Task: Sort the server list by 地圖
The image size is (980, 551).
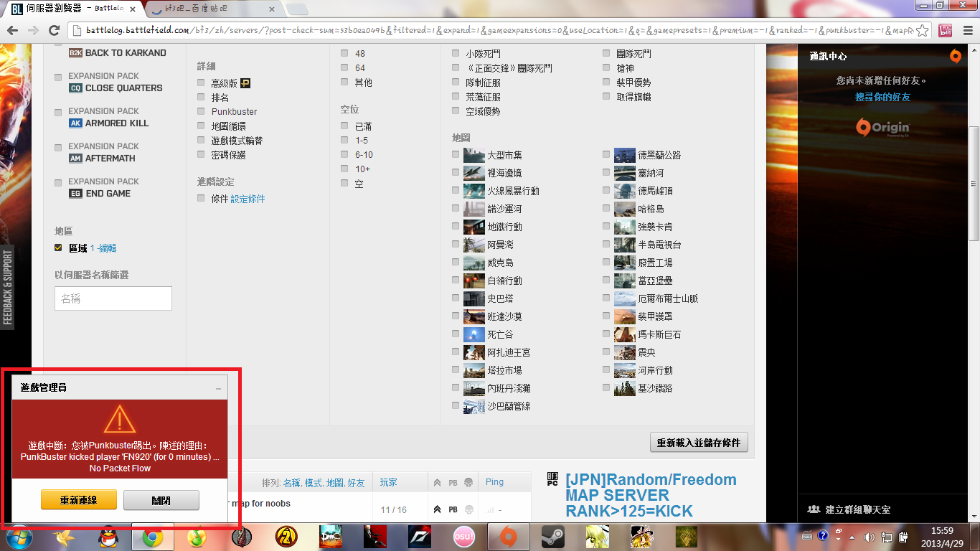Action: click(334, 483)
